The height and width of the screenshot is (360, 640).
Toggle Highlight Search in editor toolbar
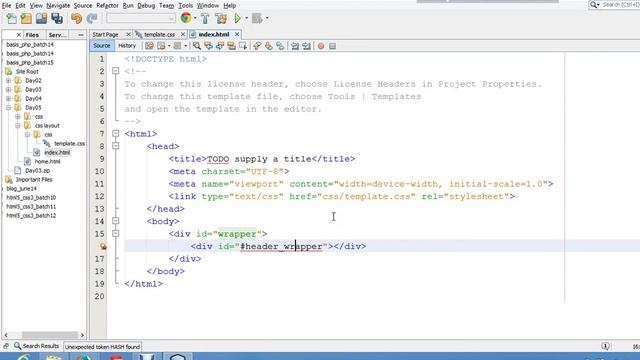(231, 46)
